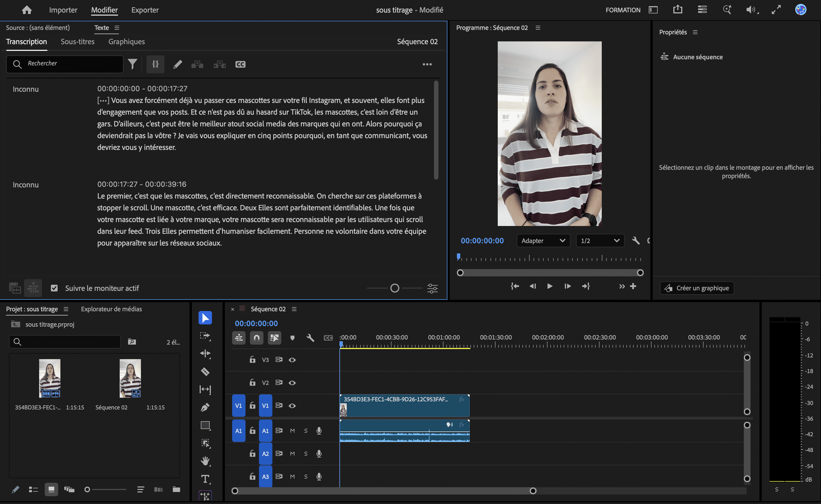This screenshot has width=821, height=504.
Task: Open the transcription filter funnel
Action: [133, 64]
